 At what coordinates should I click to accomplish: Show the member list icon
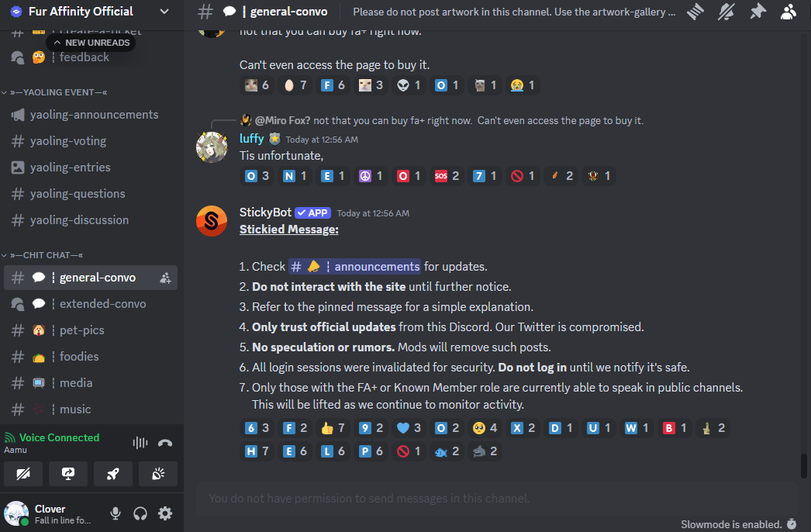point(789,12)
